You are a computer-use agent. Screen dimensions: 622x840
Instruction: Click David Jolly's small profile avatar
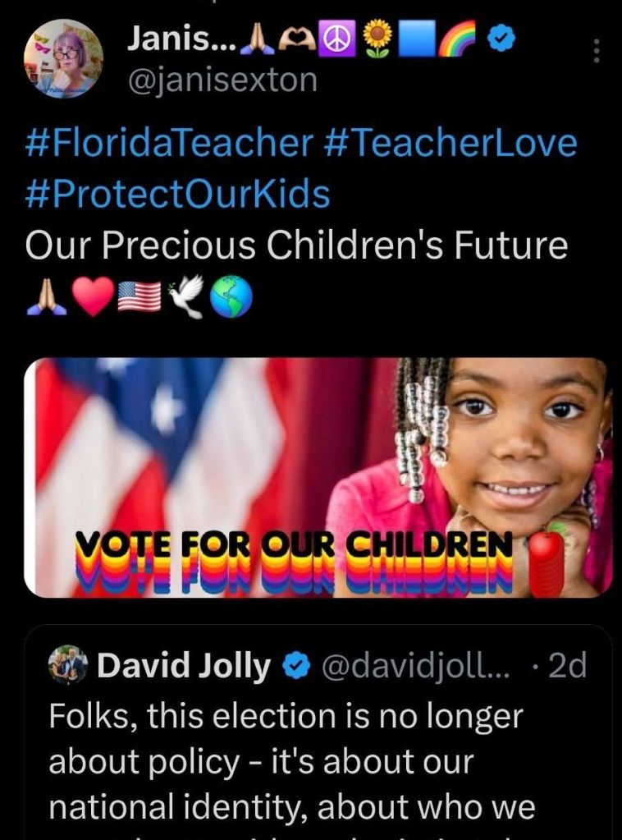pyautogui.click(x=68, y=665)
